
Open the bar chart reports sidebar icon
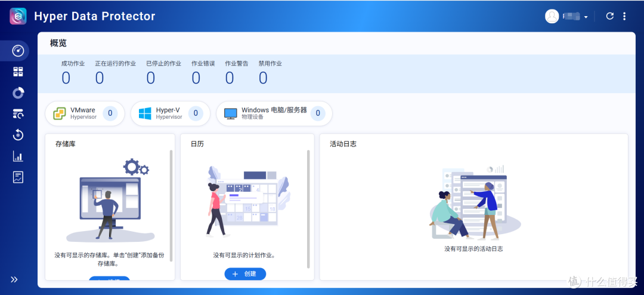pos(18,156)
